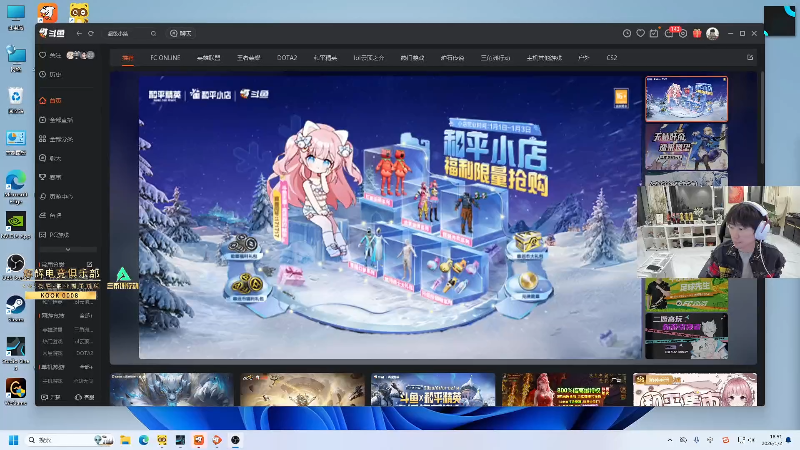Open followed streamers heart icon in title bar
This screenshot has width=800, height=450.
640,33
